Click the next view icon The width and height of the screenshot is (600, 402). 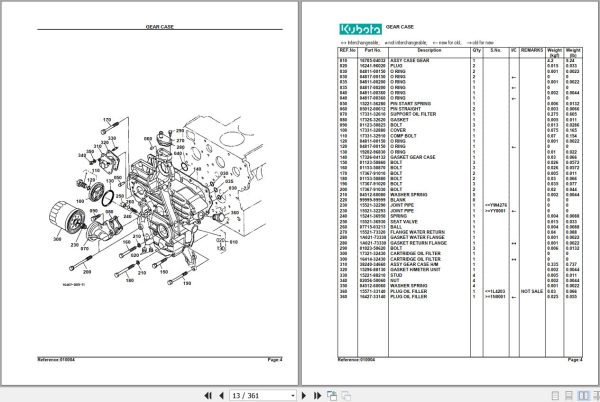[x=346, y=395]
